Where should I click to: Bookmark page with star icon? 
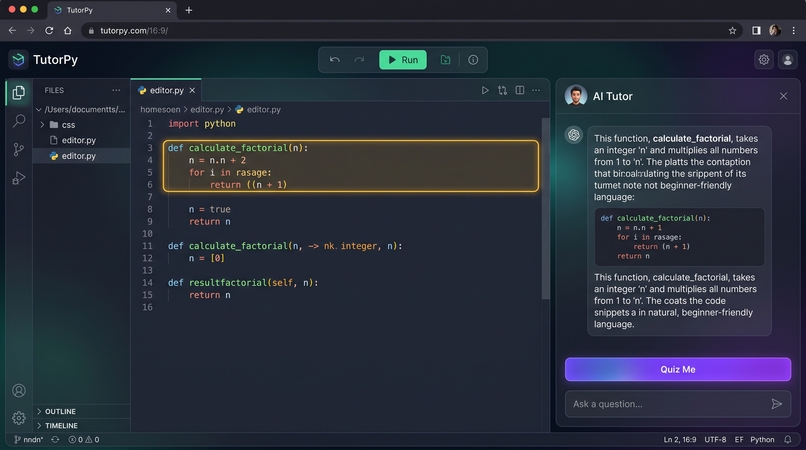(x=732, y=31)
